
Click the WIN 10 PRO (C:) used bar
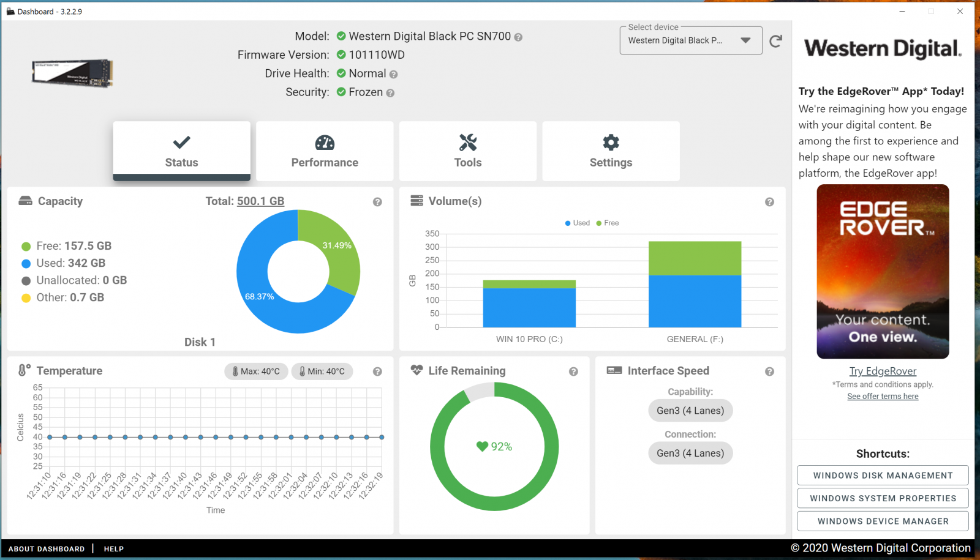[x=529, y=307]
